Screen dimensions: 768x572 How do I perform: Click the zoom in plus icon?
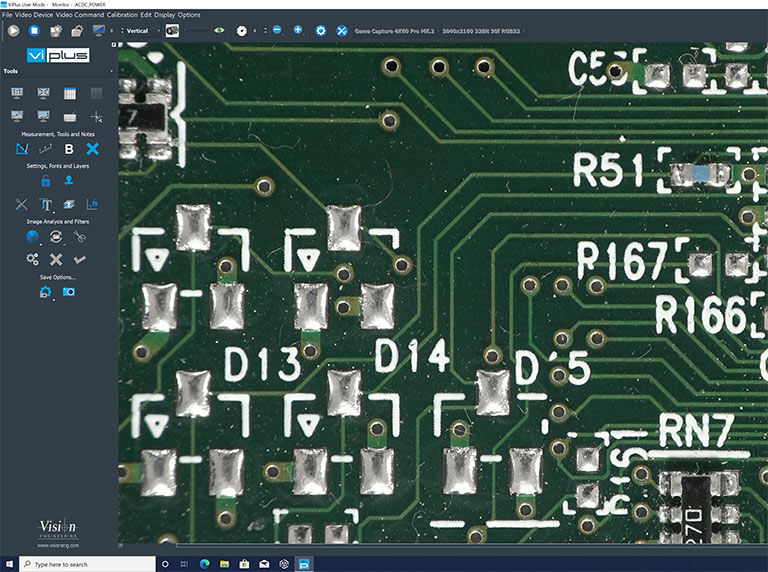(298, 31)
